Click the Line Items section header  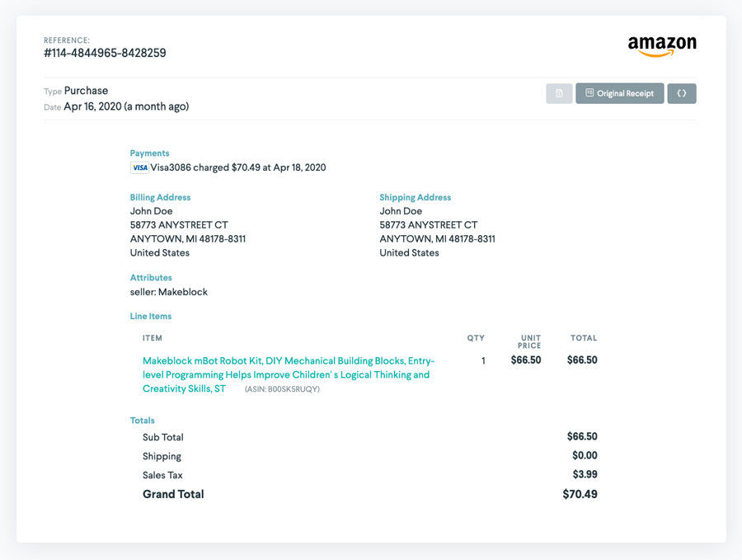click(151, 316)
